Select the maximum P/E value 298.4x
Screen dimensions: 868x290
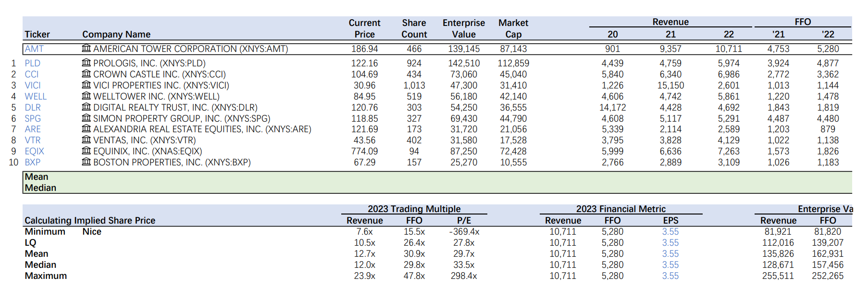464,276
